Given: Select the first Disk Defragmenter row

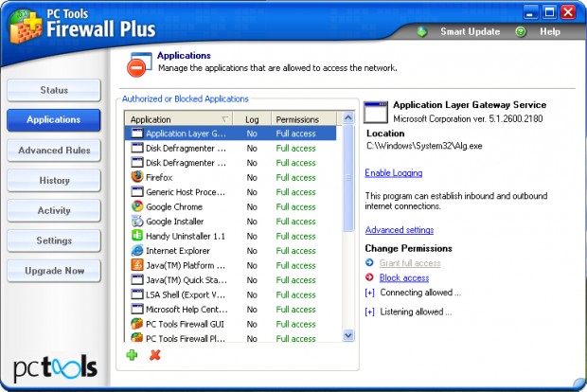Looking at the screenshot, I should 230,149.
